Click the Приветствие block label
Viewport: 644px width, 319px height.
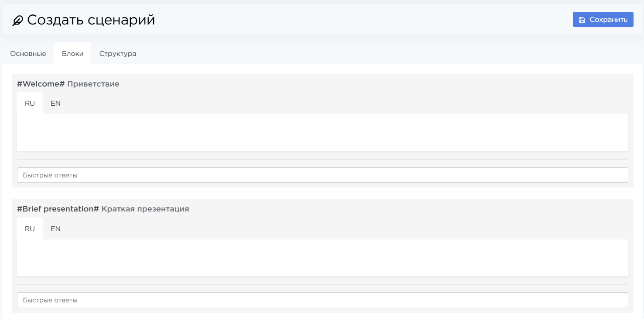93,84
